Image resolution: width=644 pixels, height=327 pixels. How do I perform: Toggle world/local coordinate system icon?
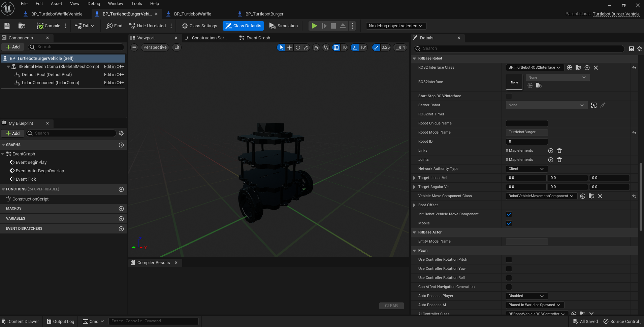coord(316,47)
